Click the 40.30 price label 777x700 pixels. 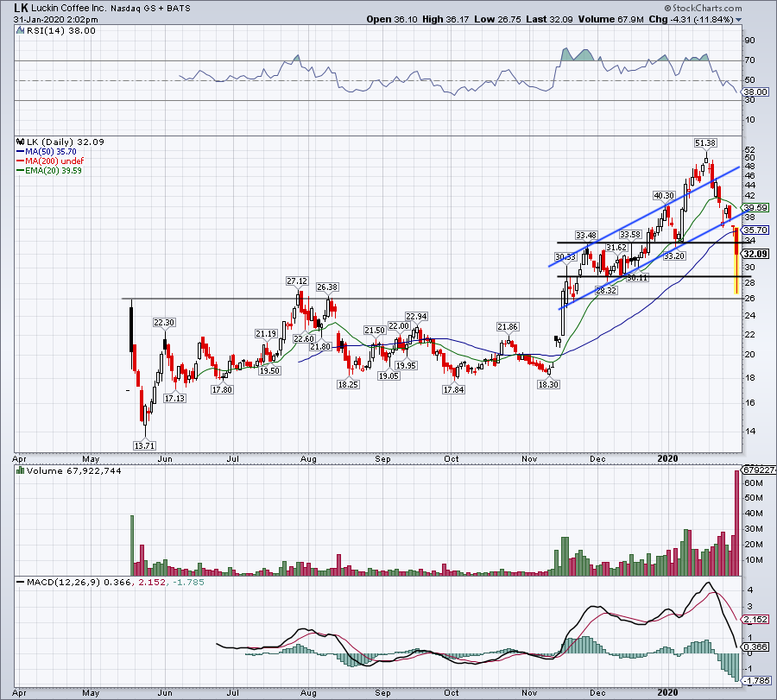point(664,196)
